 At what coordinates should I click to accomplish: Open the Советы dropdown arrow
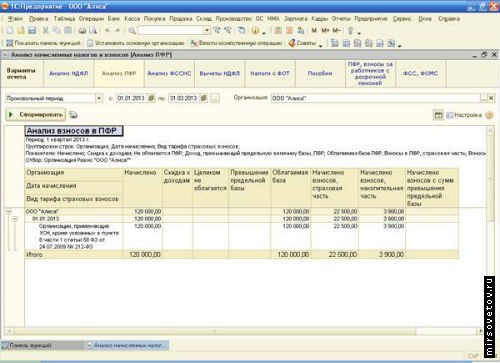point(320,45)
